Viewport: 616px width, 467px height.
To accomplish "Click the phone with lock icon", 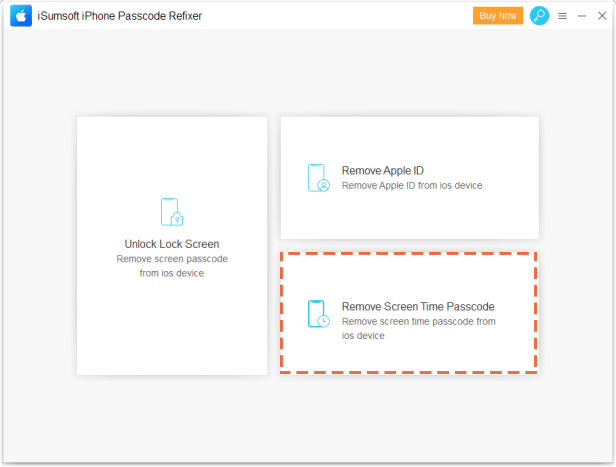I will [x=172, y=212].
